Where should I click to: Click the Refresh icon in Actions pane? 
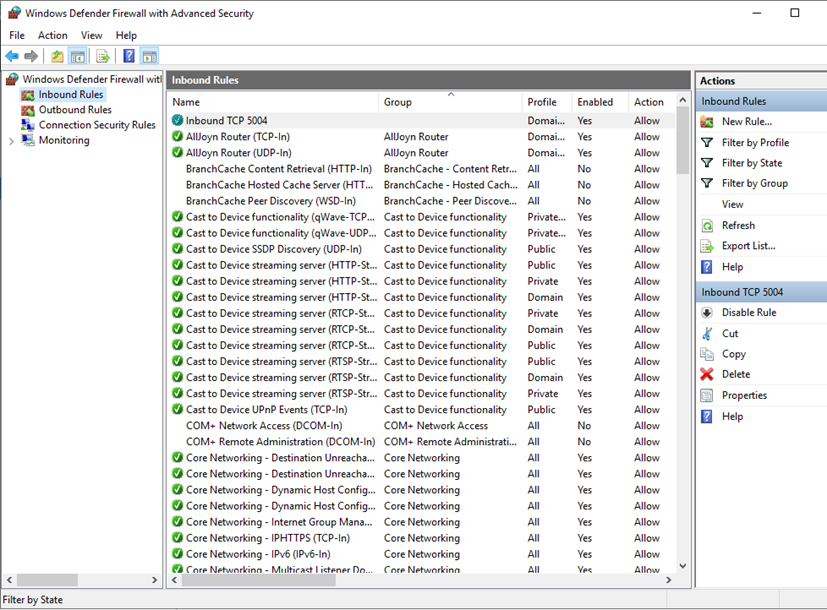705,225
